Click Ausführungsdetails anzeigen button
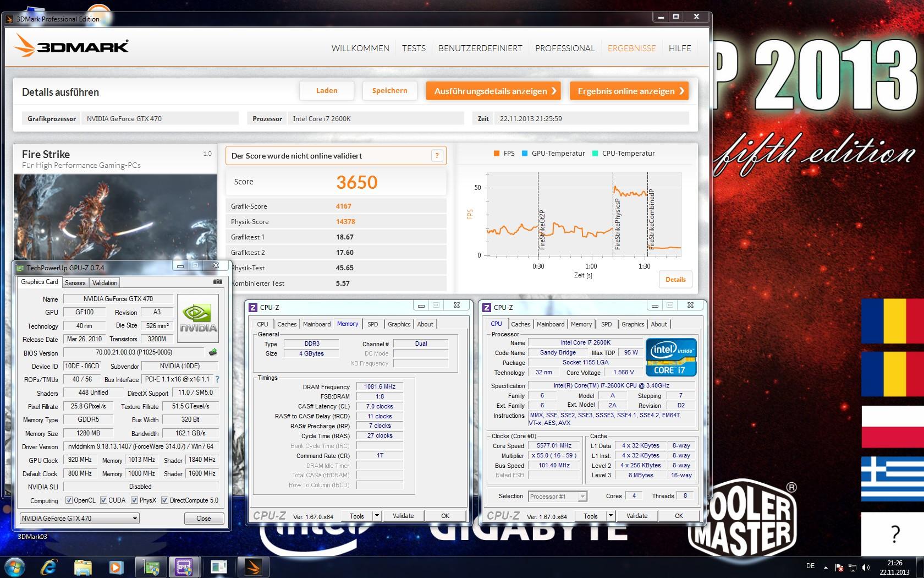The height and width of the screenshot is (578, 924). (x=493, y=91)
